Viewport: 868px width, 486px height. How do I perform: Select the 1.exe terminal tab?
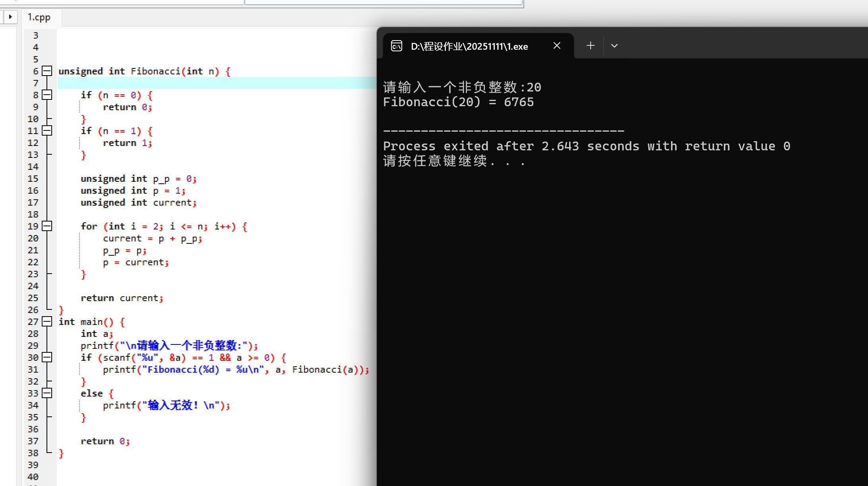pyautogui.click(x=469, y=47)
